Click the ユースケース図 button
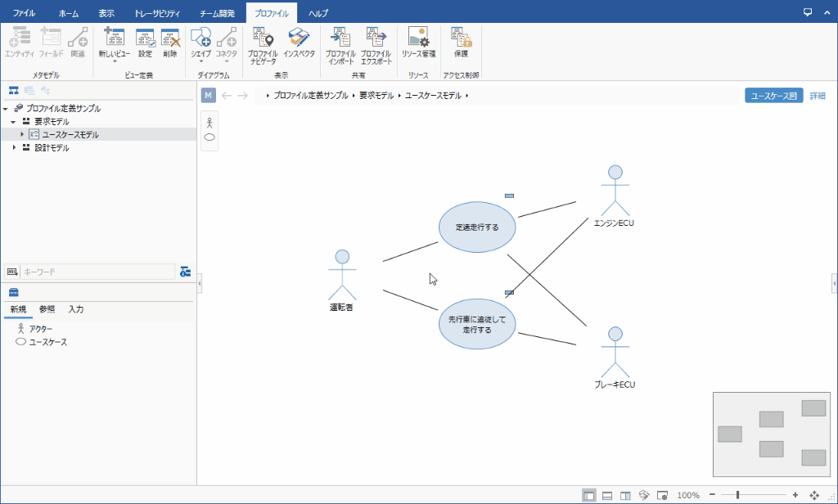838x504 pixels. (x=773, y=96)
